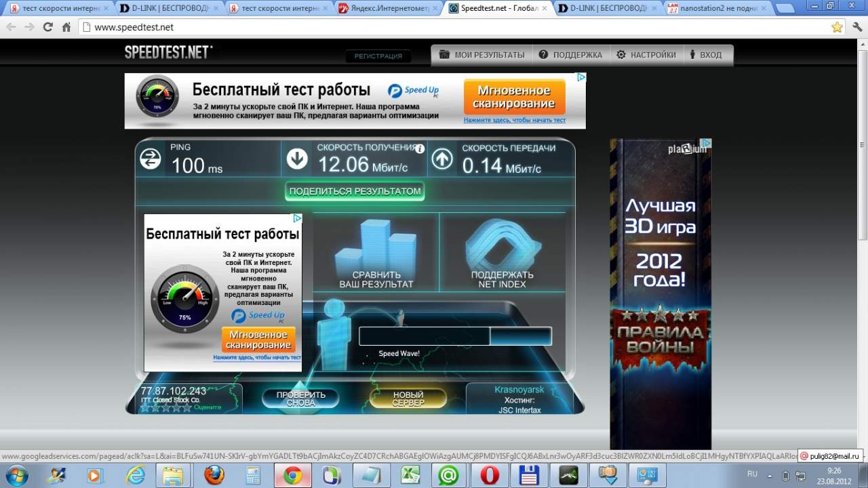Screen dimensions: 868x488
Task: Close the Яндекс.Интернетометр tab
Action: coord(434,9)
